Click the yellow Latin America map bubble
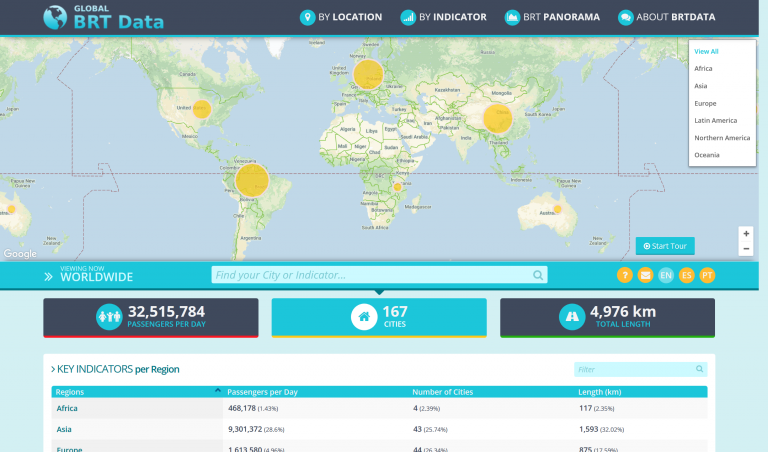 pos(252,180)
